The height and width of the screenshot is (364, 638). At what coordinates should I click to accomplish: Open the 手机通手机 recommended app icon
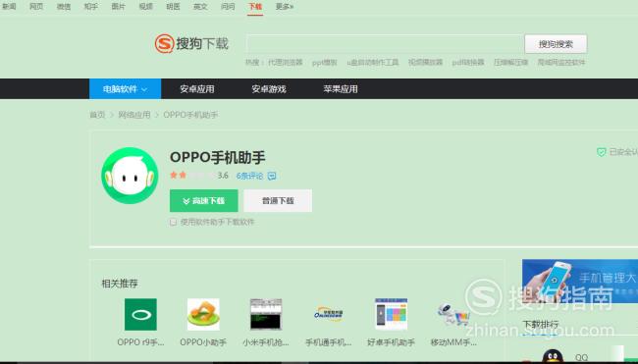329,314
